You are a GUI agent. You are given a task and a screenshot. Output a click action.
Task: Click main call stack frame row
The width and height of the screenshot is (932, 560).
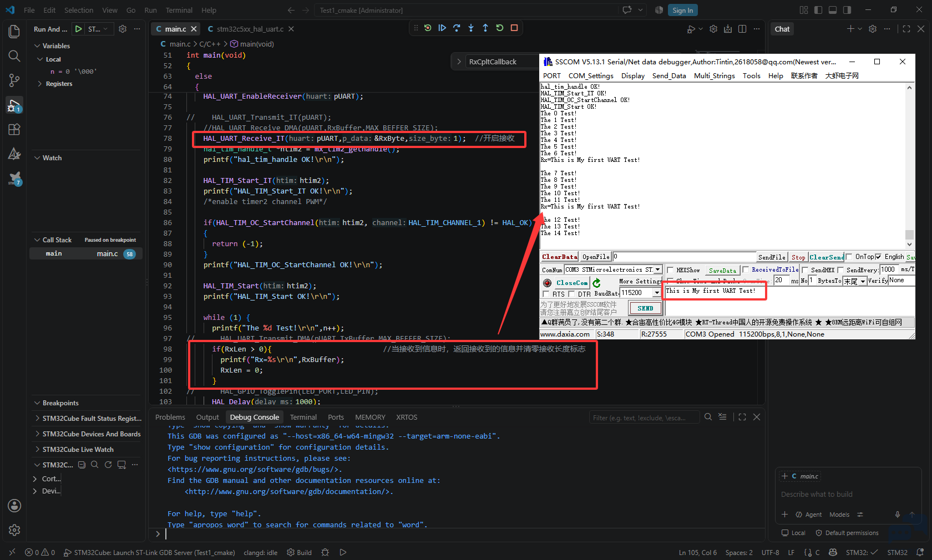coord(86,254)
